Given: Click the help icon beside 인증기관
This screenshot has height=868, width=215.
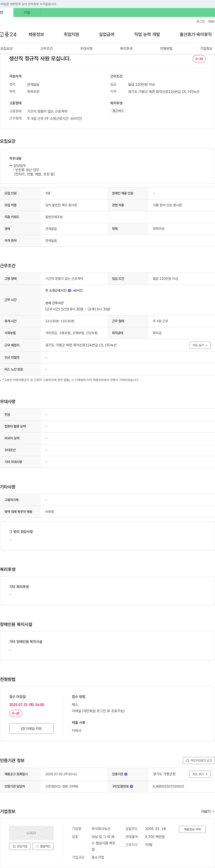Looking at the screenshot, I should (x=126, y=774).
